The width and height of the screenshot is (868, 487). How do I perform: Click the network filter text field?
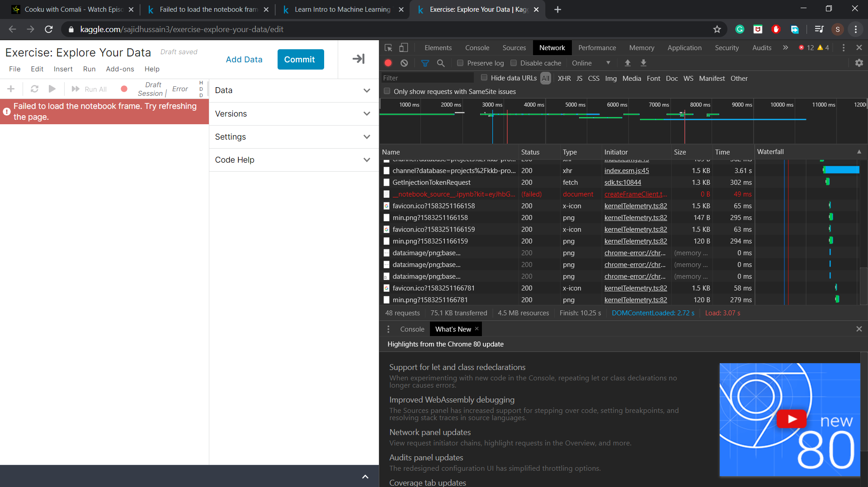[x=427, y=78]
